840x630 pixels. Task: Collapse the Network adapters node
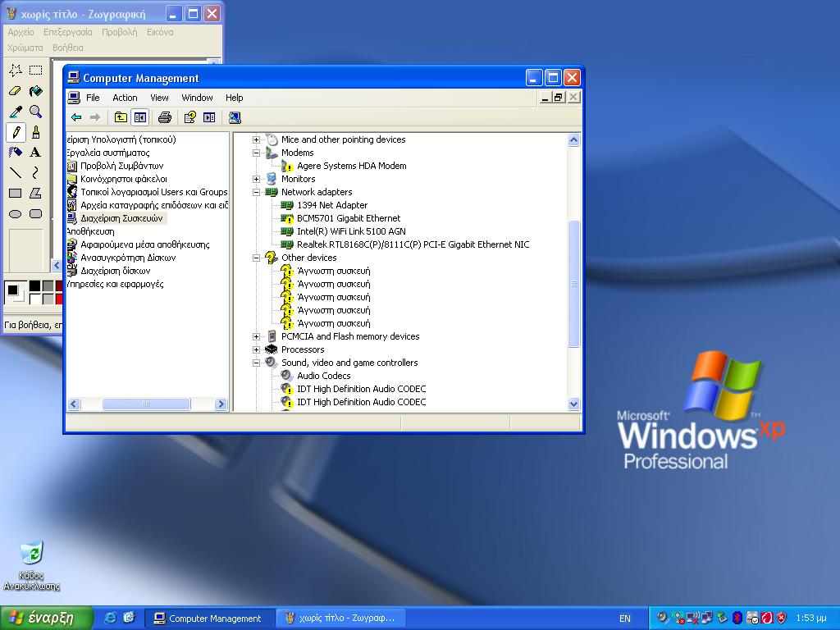(x=256, y=192)
